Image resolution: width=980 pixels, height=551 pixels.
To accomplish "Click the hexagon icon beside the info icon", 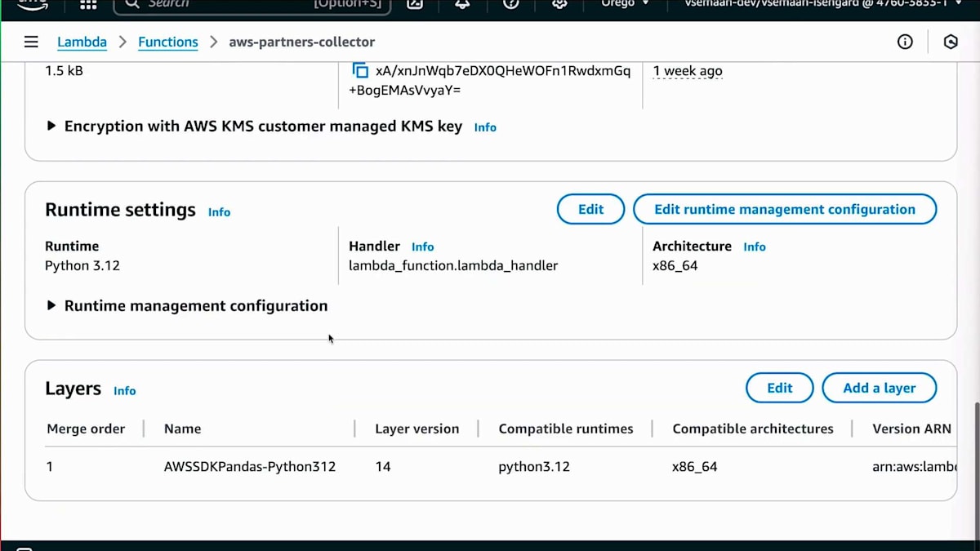I will (x=951, y=42).
